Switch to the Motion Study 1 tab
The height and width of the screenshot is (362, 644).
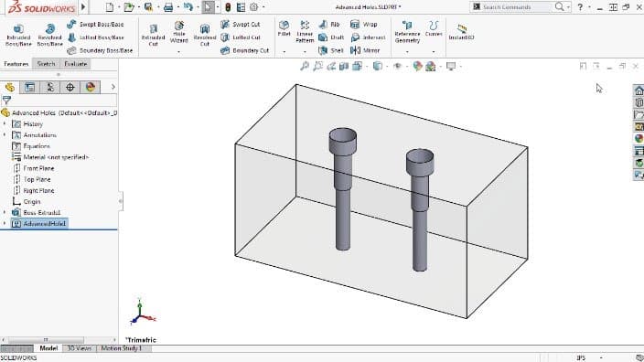coord(122,348)
